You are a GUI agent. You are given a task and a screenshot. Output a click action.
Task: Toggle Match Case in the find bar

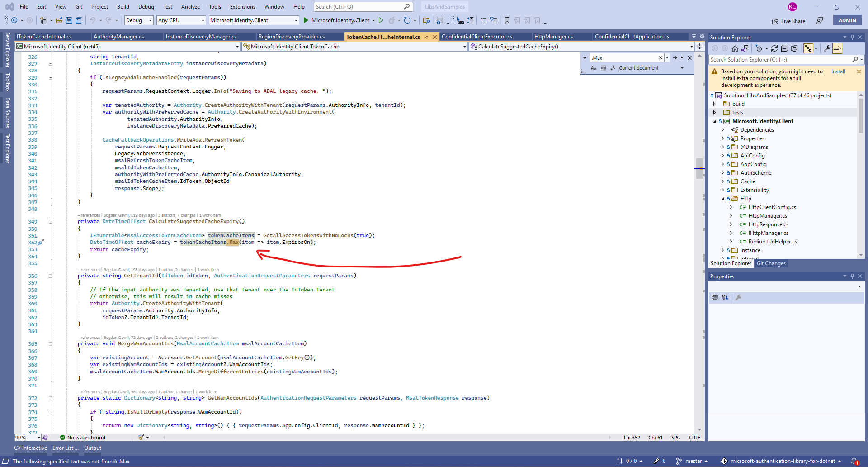pos(593,67)
